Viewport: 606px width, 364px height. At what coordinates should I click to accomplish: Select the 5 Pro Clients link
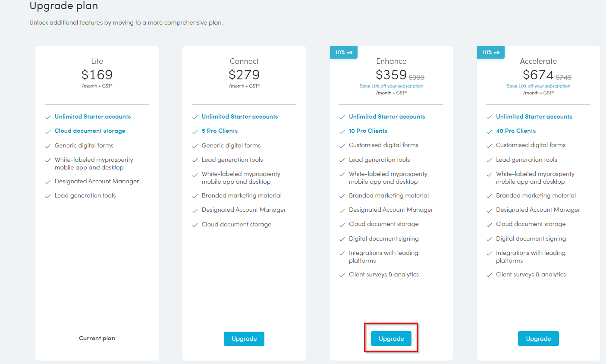tap(220, 131)
